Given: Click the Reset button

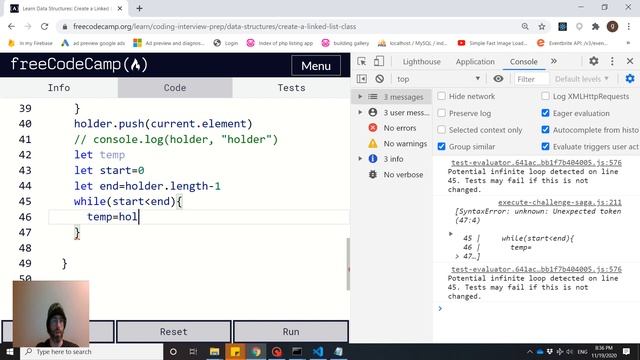Looking at the screenshot, I should click(174, 331).
